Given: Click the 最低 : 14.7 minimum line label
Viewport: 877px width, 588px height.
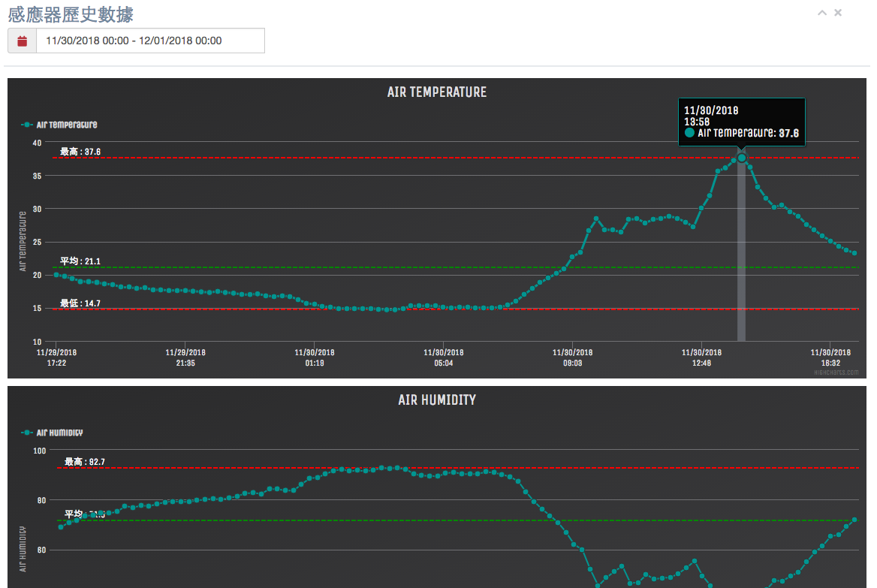Looking at the screenshot, I should 80,303.
